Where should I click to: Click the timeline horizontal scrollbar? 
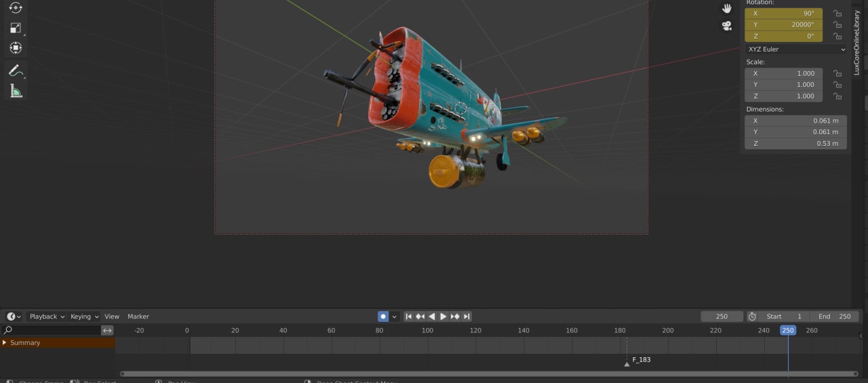click(x=489, y=374)
